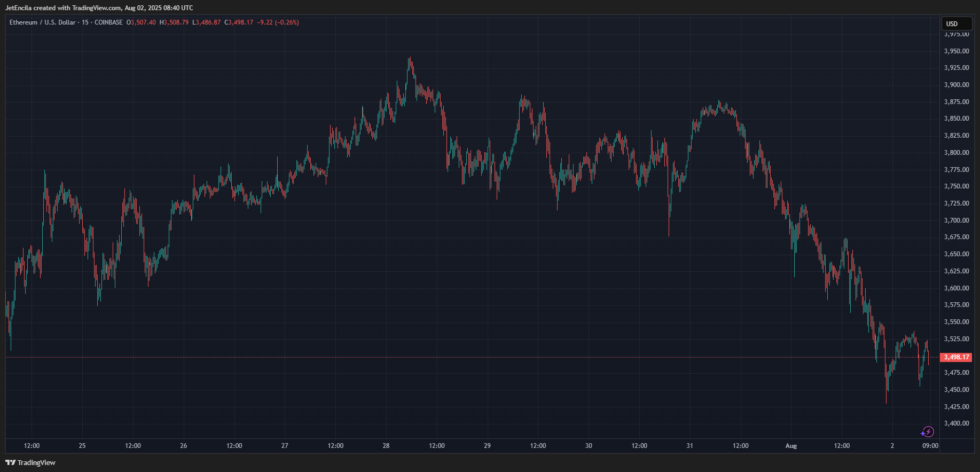
Task: Click the 3,550.00 price axis label
Action: [957, 322]
